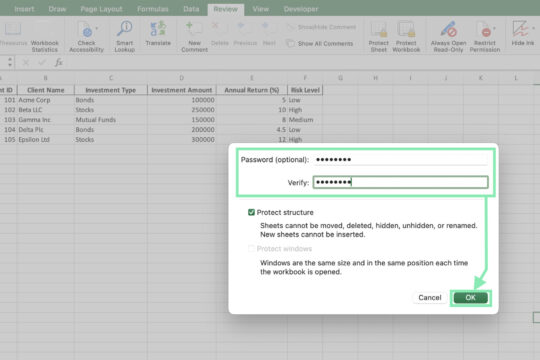Click the Protect Workbook icon
The image size is (540, 360).
[x=406, y=37]
